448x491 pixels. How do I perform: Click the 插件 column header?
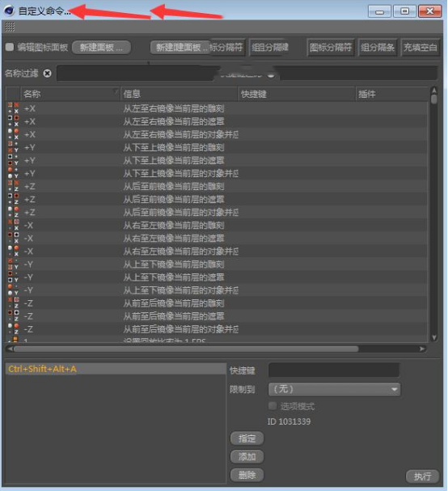click(392, 94)
